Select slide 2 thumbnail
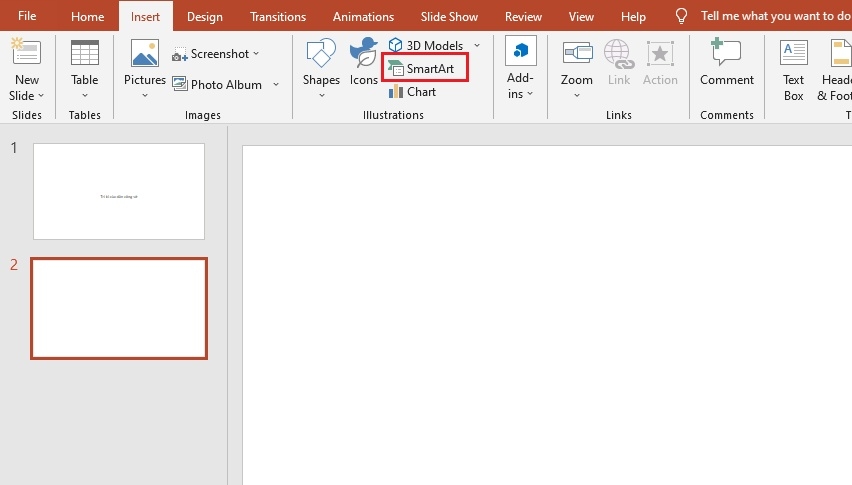 click(x=119, y=308)
